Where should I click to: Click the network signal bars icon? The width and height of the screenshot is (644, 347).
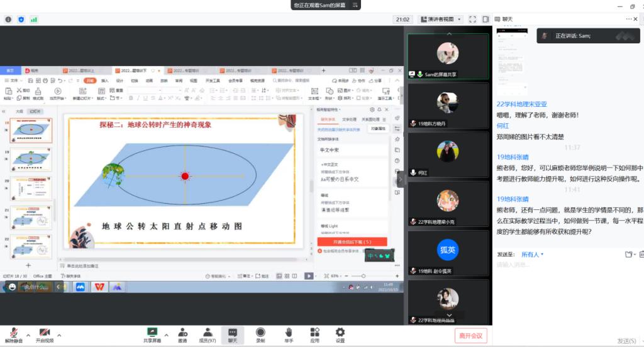[x=34, y=19]
